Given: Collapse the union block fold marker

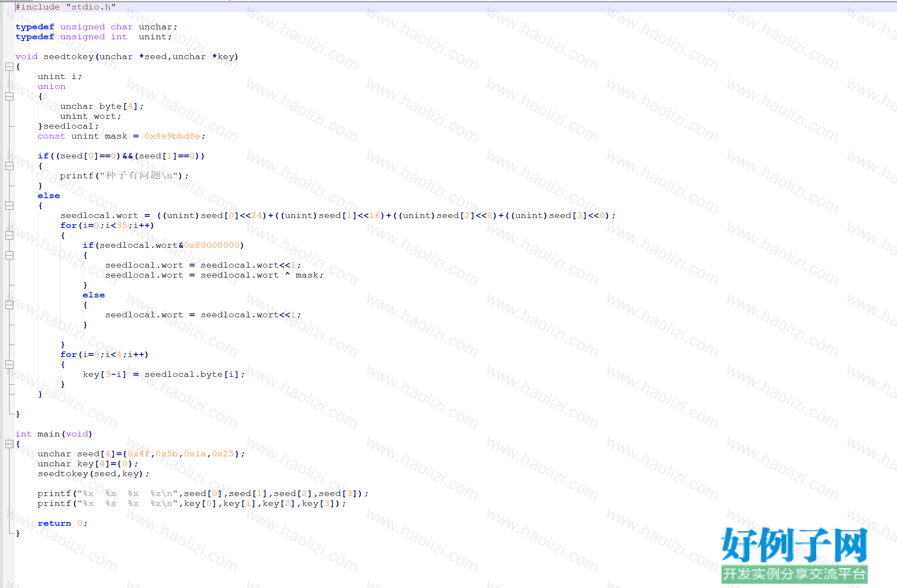Looking at the screenshot, I should click(9, 96).
